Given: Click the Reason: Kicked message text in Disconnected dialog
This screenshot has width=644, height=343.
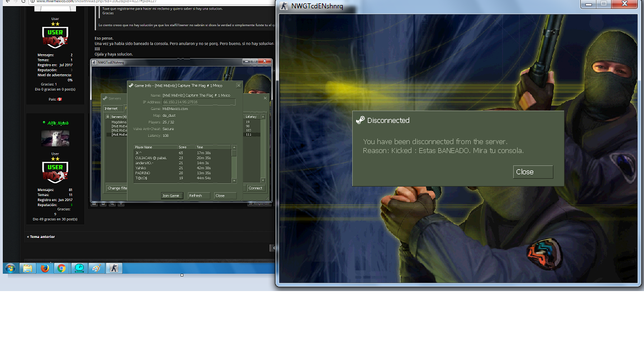Looking at the screenshot, I should [x=443, y=151].
